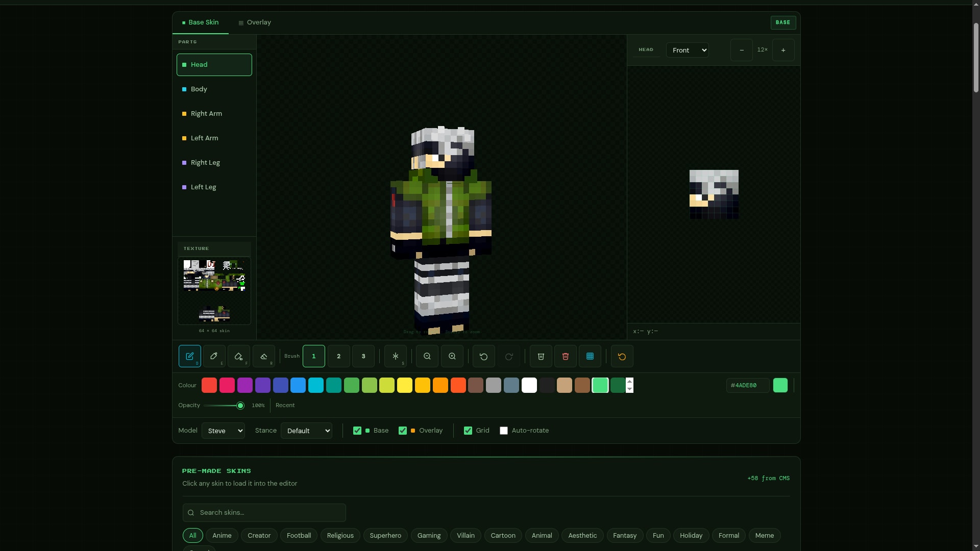Filter skins by Cartoon category

coord(503,536)
